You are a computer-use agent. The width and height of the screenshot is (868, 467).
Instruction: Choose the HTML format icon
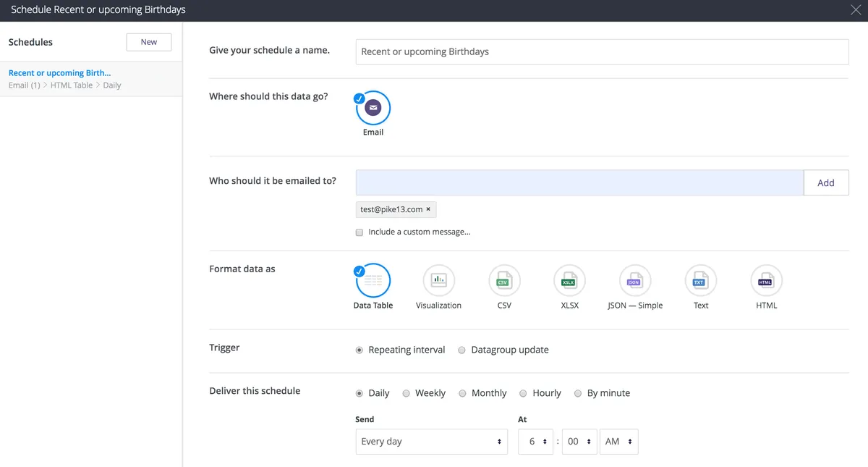766,281
